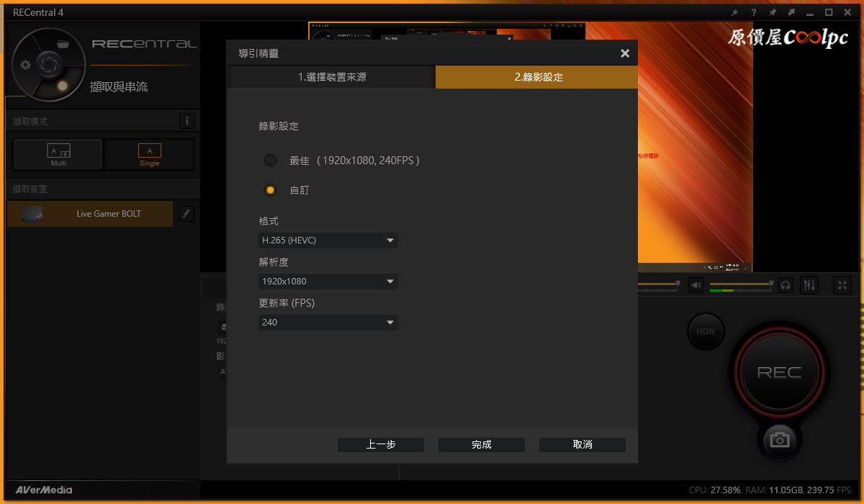864x504 pixels.
Task: Open the 更新率 (FPS) 240 dropdown
Action: click(x=328, y=323)
